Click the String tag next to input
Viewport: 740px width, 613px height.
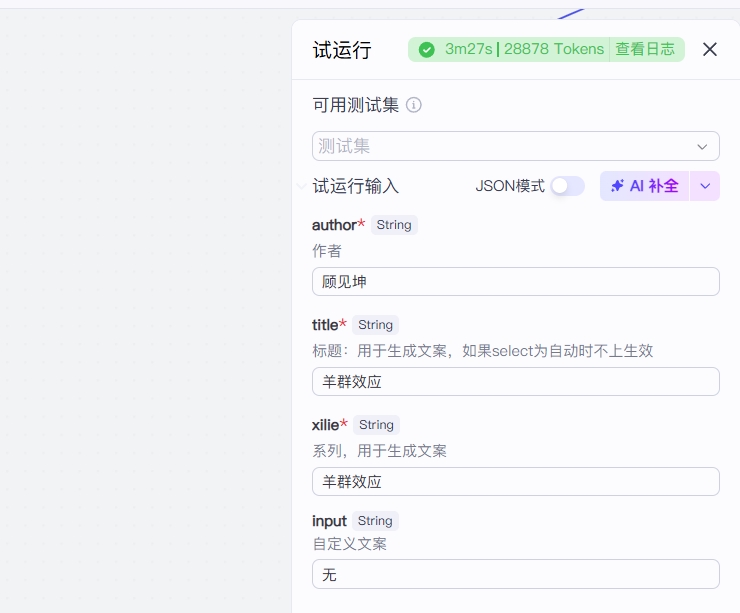coord(375,521)
